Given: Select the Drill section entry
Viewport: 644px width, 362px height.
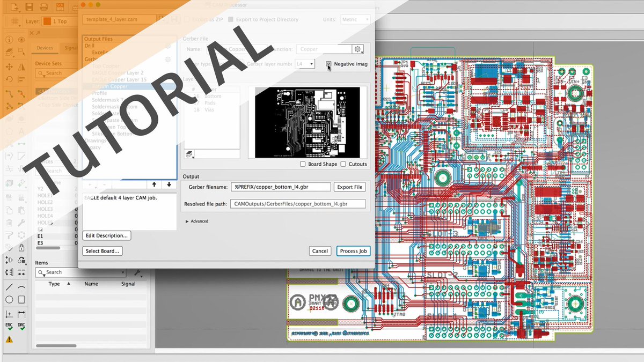Looking at the screenshot, I should (x=89, y=46).
